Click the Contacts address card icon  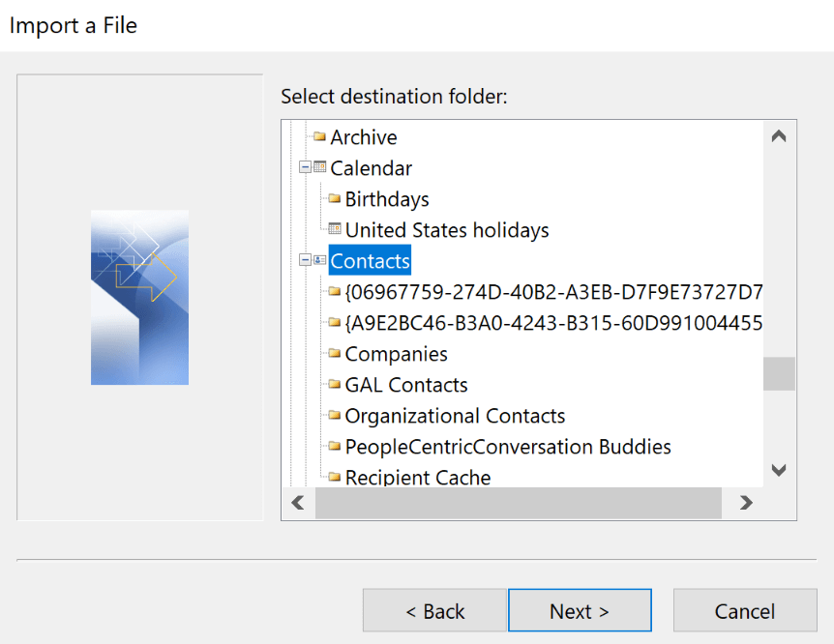[320, 260]
